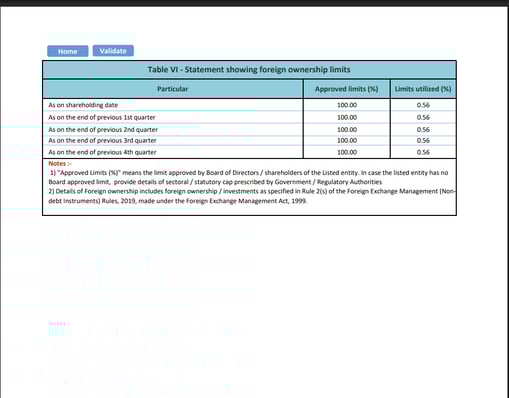This screenshot has height=398, width=509.
Task: Select the Table VI title header
Action: click(x=249, y=70)
